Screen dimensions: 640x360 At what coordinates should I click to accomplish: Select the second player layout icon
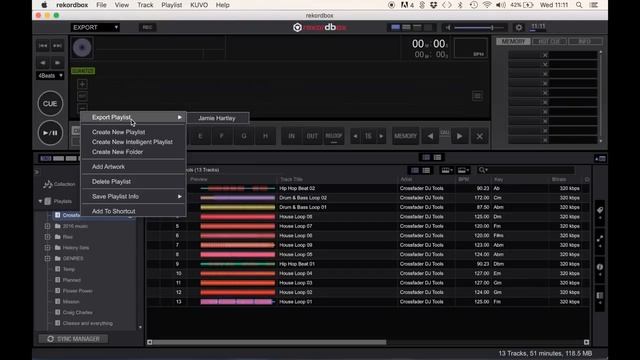407,27
